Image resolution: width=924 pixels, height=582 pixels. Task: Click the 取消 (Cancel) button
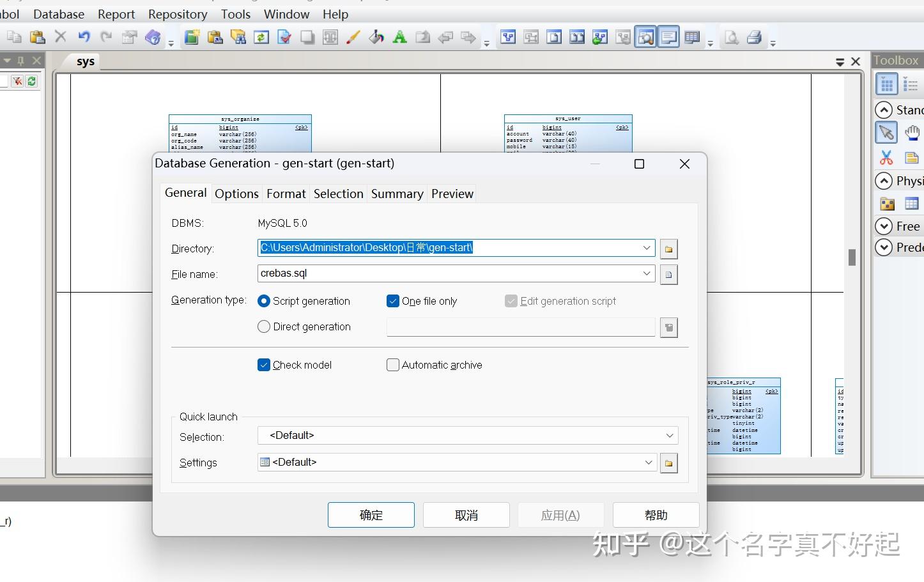pyautogui.click(x=466, y=515)
